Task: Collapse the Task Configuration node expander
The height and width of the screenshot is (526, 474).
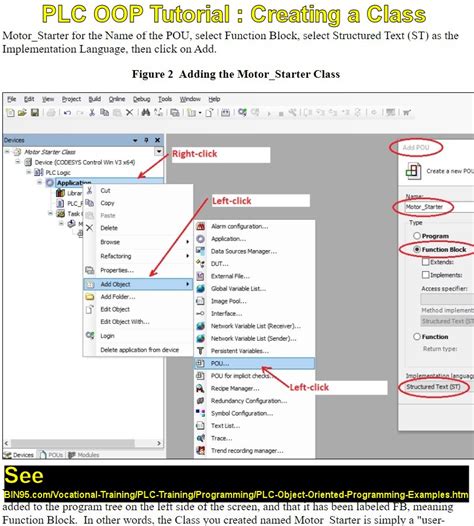Action: pyautogui.click(x=50, y=214)
